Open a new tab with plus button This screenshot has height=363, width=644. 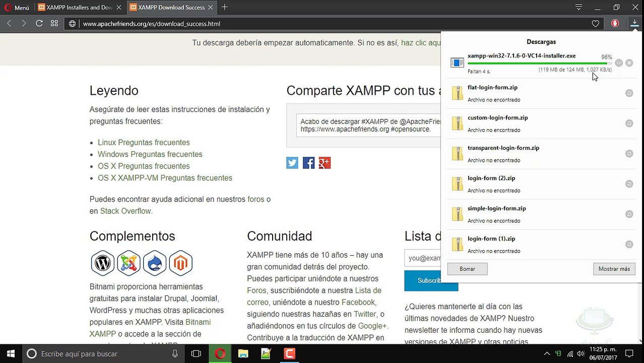click(x=225, y=8)
